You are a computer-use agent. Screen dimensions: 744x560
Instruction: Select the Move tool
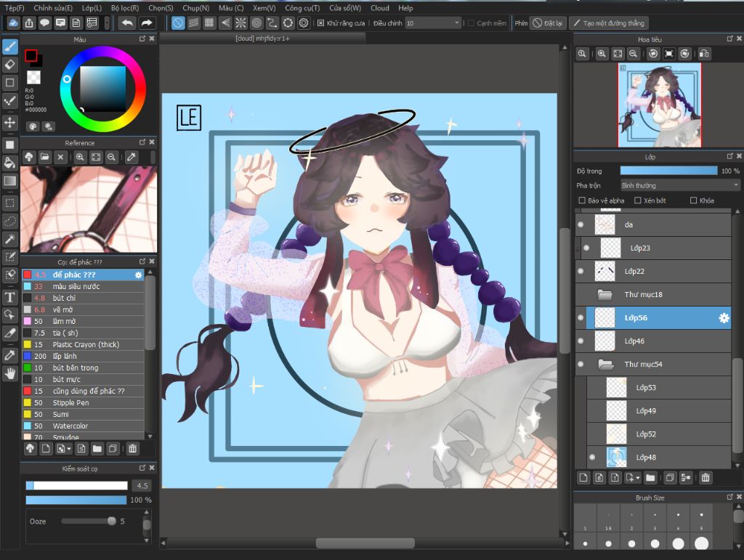[10, 122]
